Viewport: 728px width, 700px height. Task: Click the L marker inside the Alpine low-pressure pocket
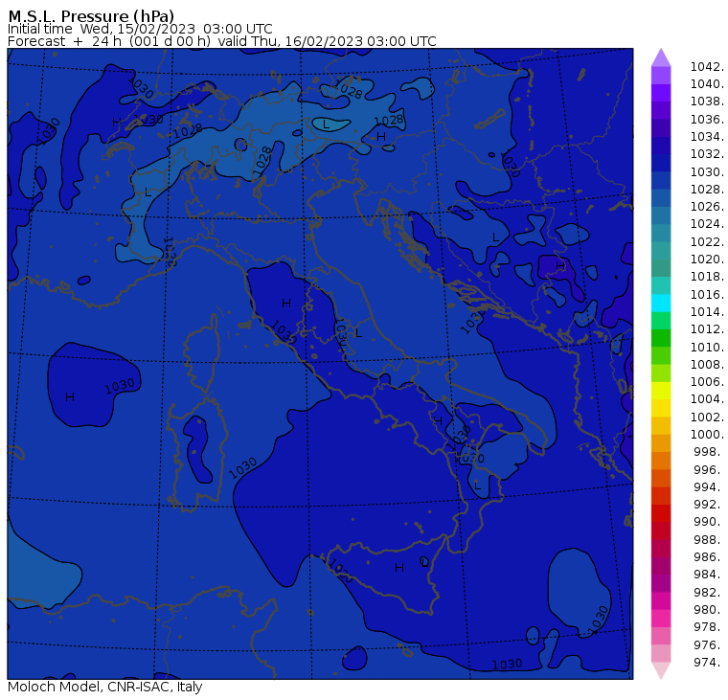(x=326, y=124)
